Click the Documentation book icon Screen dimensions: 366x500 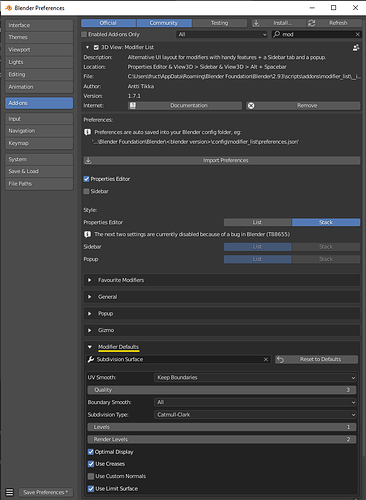coord(133,106)
